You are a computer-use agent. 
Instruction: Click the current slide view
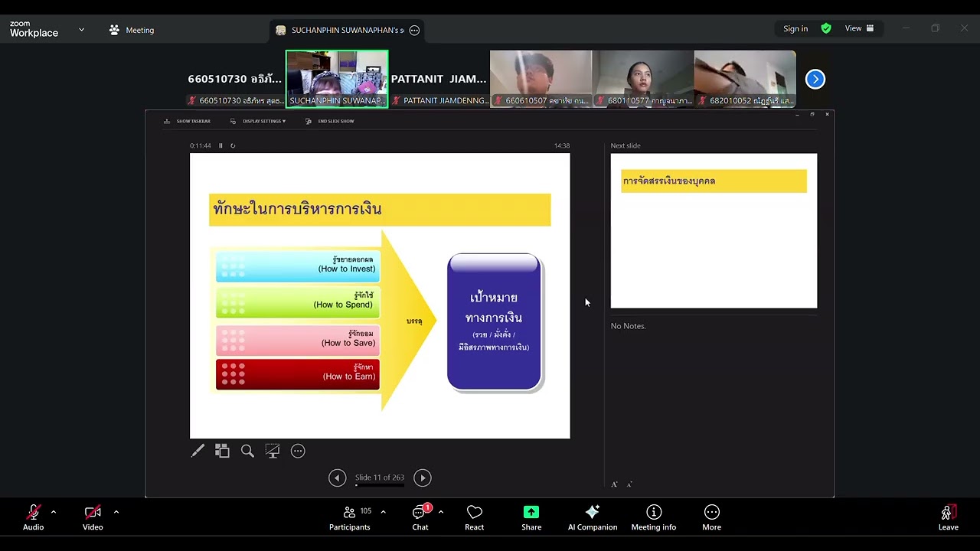(x=380, y=296)
